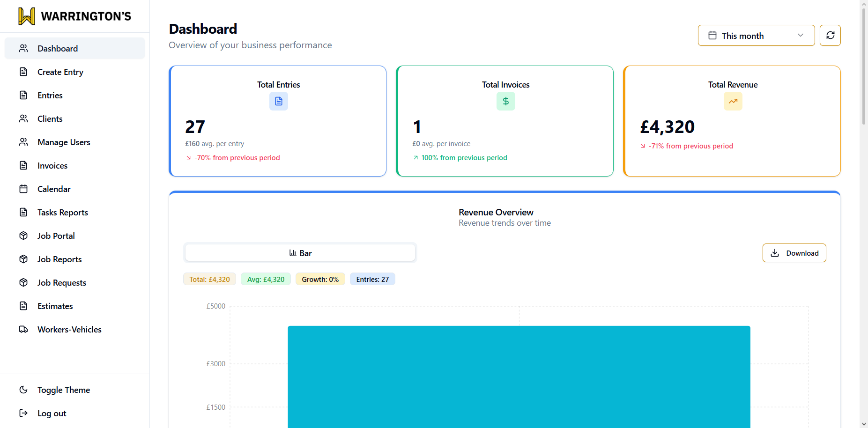Screen dimensions: 868x428
Task: Click the bar chart icon in Bar tab
Action: [x=293, y=253]
